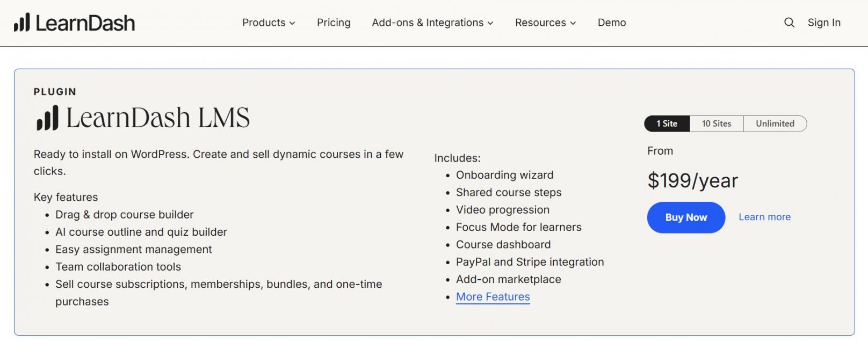868x341 pixels.
Task: Click the Sign In link
Action: click(x=824, y=23)
